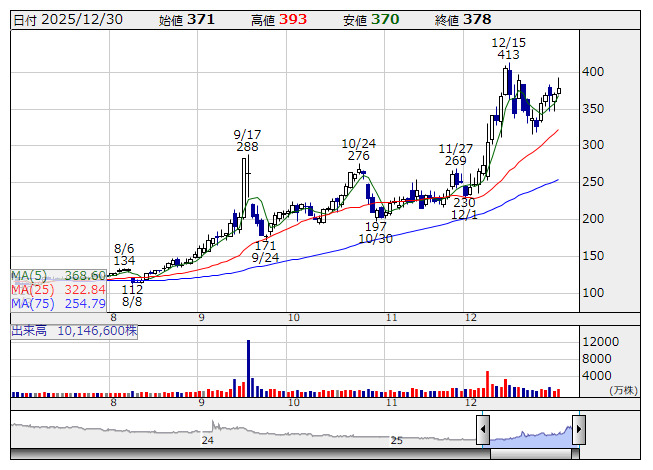The width and height of the screenshot is (653, 470).
Task: Click the tallest blue volume bar in September
Action: [248, 368]
